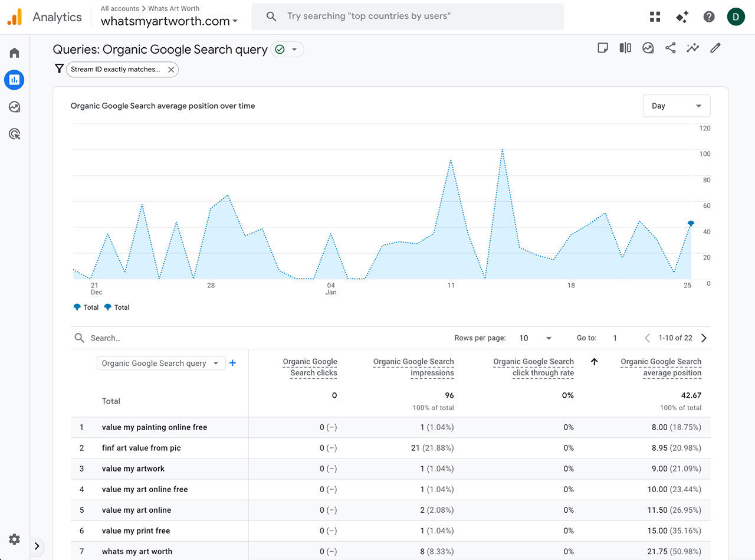Remove the Stream ID filter chip
Viewport: 755px width, 560px height.
coord(171,69)
